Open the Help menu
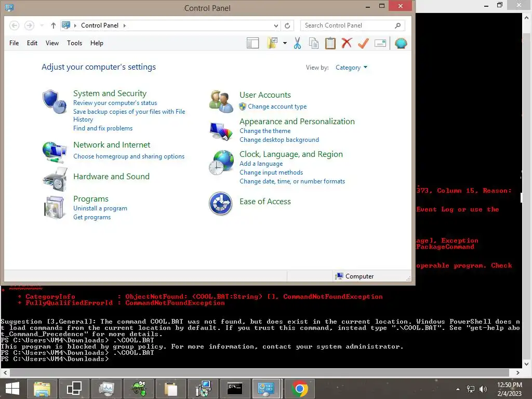This screenshot has height=399, width=532. [97, 43]
